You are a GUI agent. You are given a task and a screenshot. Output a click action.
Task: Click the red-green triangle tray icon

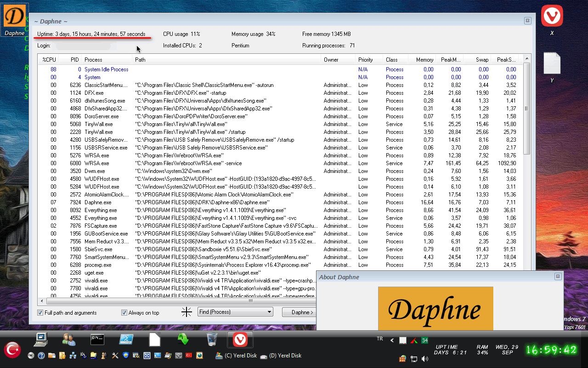click(x=414, y=340)
